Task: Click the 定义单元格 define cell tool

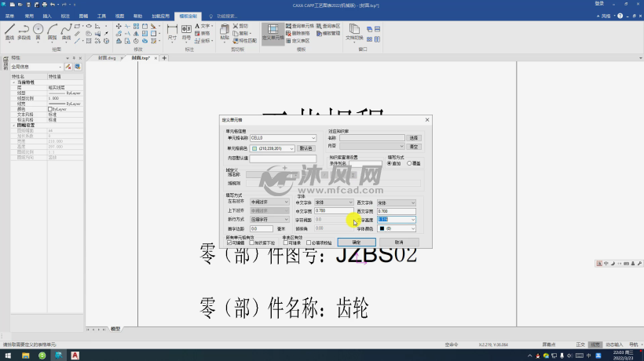Action: click(273, 32)
